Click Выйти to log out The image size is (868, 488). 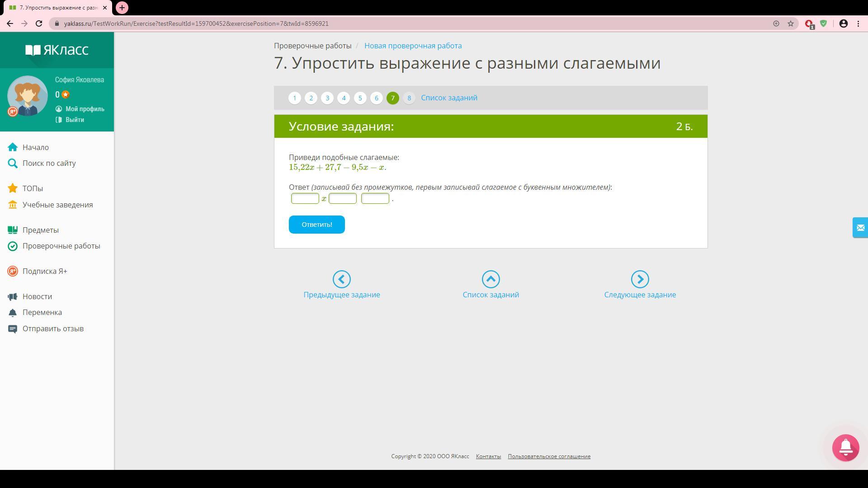(75, 120)
